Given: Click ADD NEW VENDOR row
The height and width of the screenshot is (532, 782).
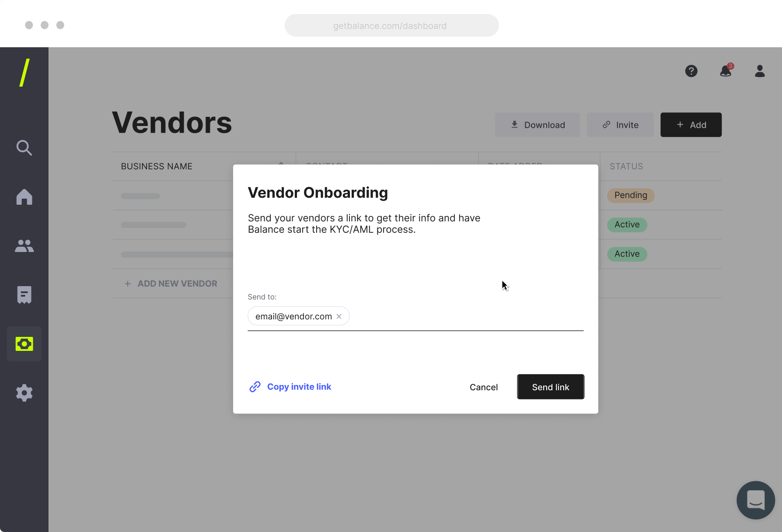Looking at the screenshot, I should (x=171, y=283).
